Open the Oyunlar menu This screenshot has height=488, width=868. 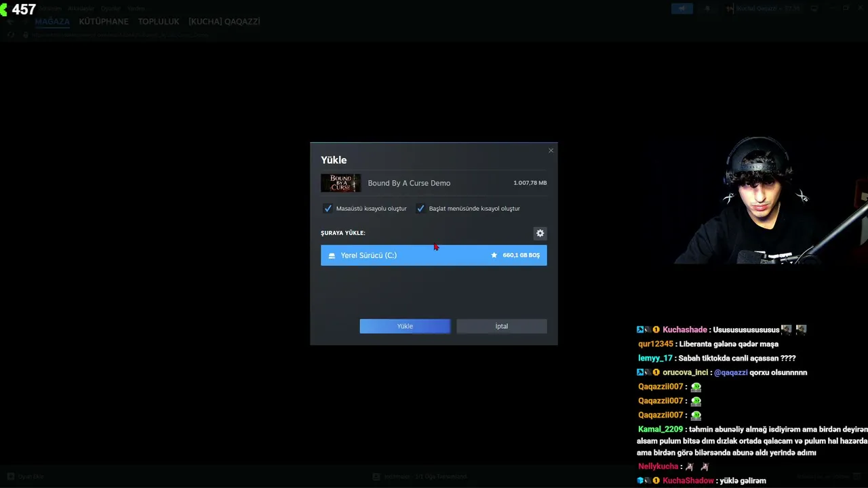(x=111, y=9)
